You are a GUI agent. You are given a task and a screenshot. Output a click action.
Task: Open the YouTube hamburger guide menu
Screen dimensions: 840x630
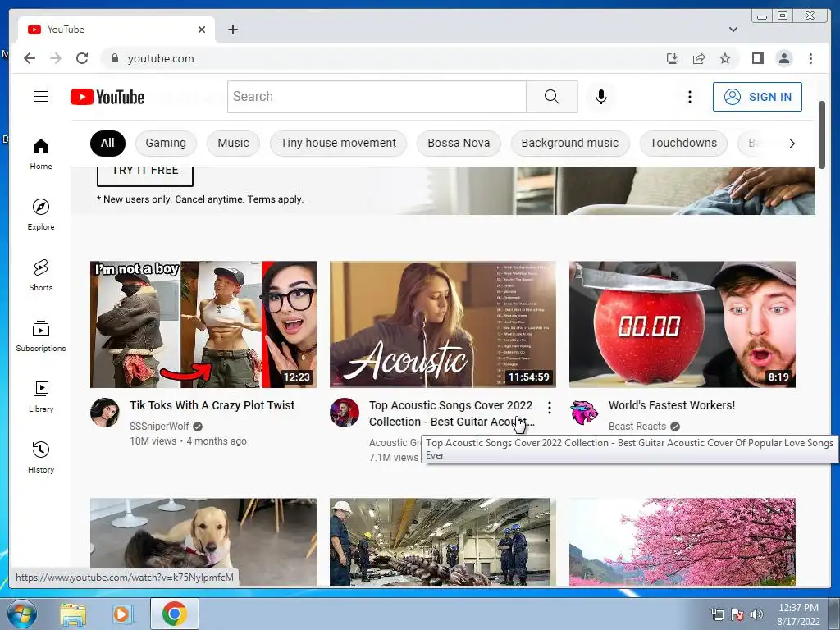(41, 97)
